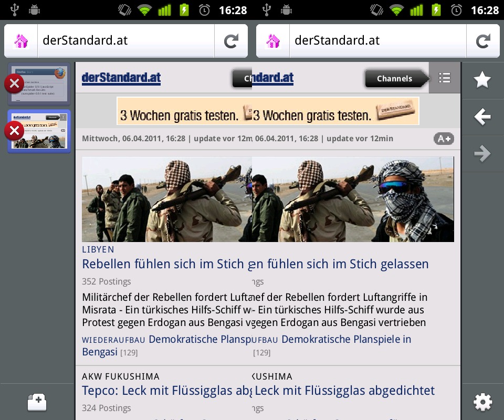The width and height of the screenshot is (504, 420).
Task: Tap the USB status icon in right status bar
Action: pyautogui.click(x=267, y=10)
